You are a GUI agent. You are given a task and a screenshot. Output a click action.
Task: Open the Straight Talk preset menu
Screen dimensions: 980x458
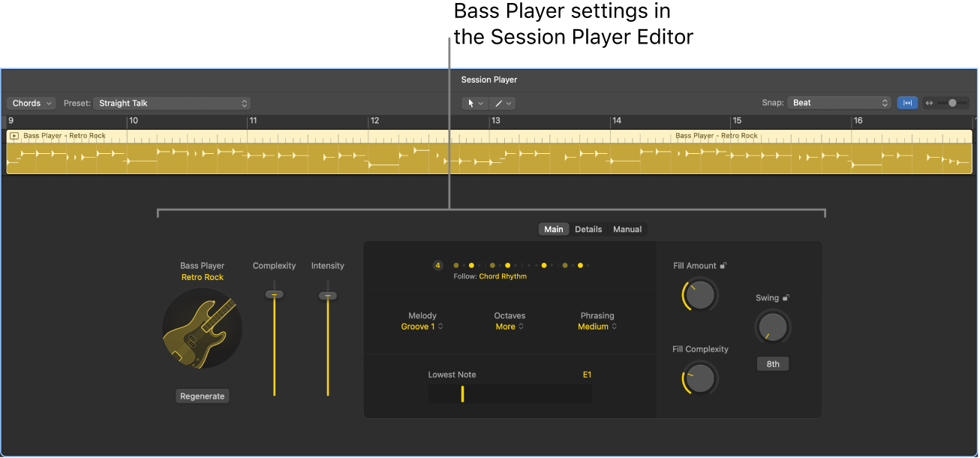tap(171, 103)
